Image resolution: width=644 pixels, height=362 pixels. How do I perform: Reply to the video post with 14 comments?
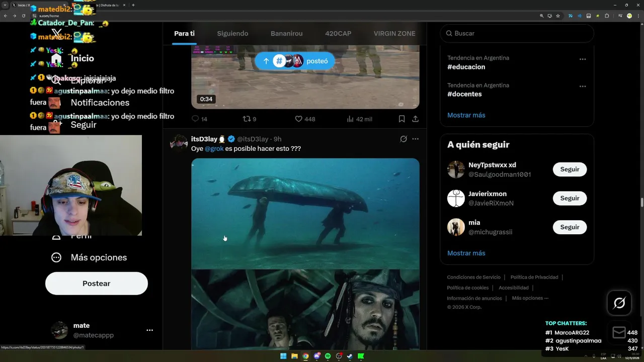[199, 119]
